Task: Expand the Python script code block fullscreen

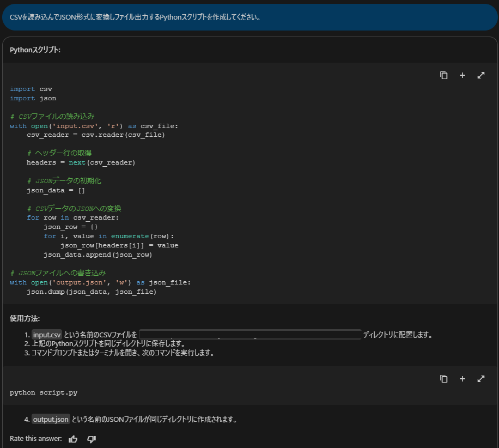Action: 480,75
